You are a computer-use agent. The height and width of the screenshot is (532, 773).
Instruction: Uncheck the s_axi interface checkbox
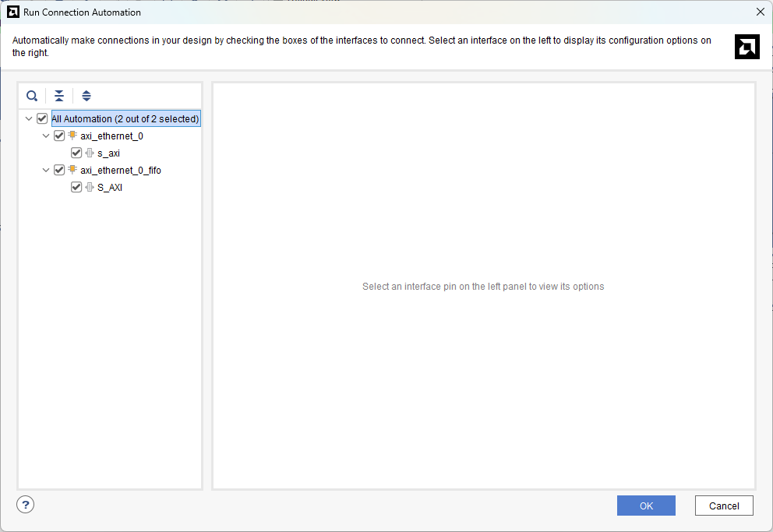pyautogui.click(x=76, y=153)
